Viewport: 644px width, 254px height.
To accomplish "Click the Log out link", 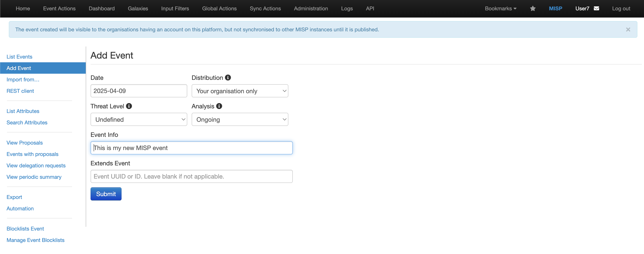I will [621, 9].
